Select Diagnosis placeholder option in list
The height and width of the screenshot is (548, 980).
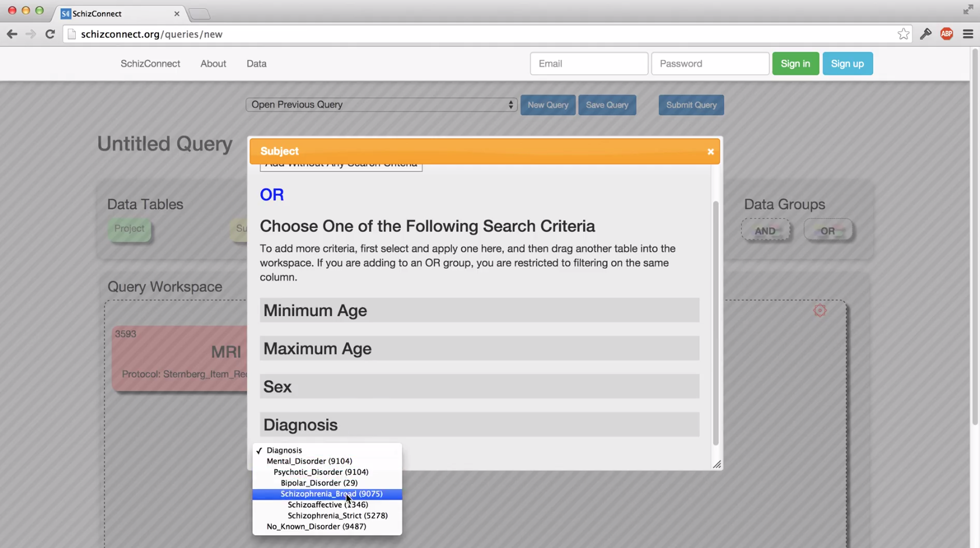(x=327, y=450)
